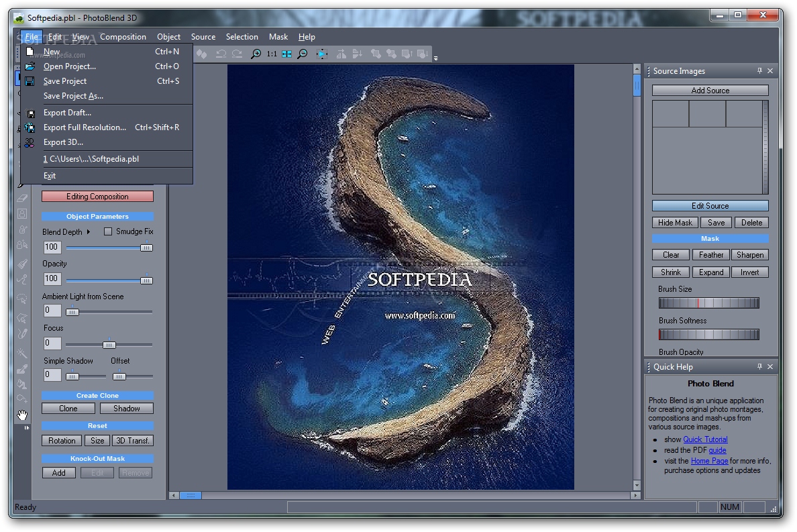Select the paint brush tool icon
797x532 pixels.
[x=22, y=264]
